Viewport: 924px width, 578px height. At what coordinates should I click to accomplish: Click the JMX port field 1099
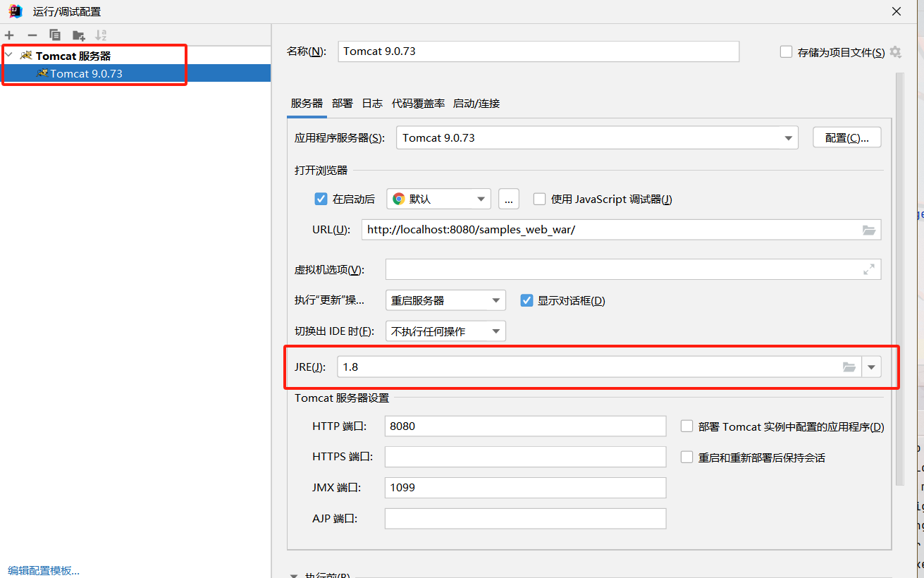click(525, 488)
